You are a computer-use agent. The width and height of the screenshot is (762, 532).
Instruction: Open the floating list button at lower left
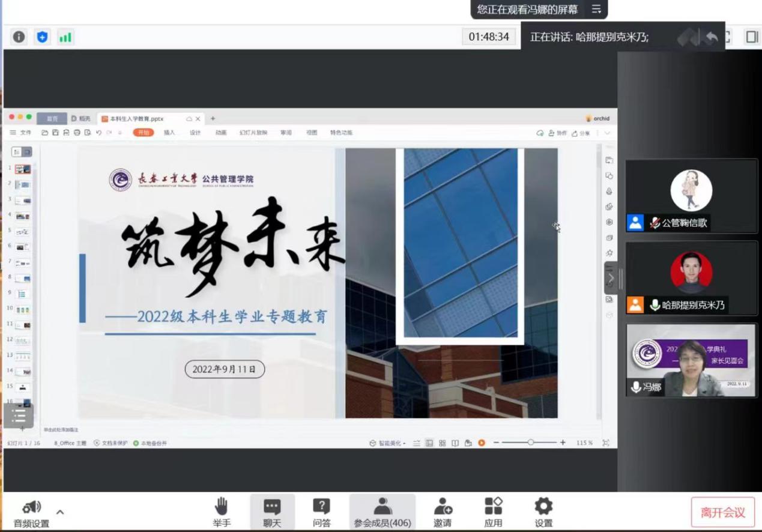19,416
